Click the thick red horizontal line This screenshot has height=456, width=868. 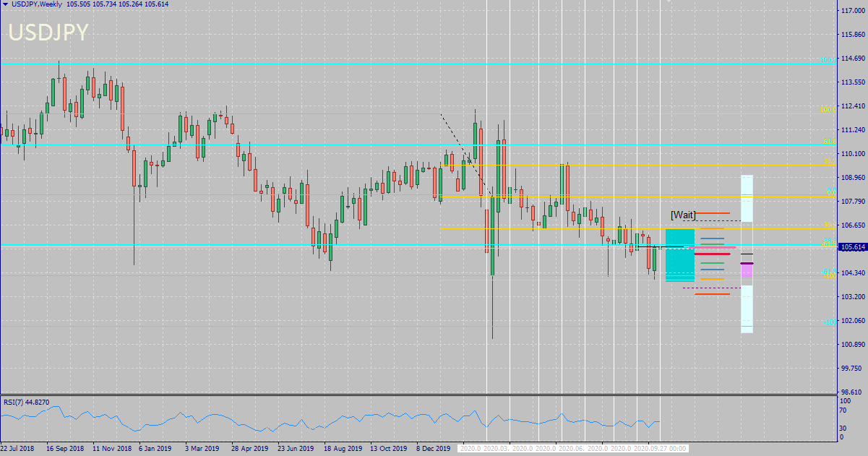click(712, 254)
